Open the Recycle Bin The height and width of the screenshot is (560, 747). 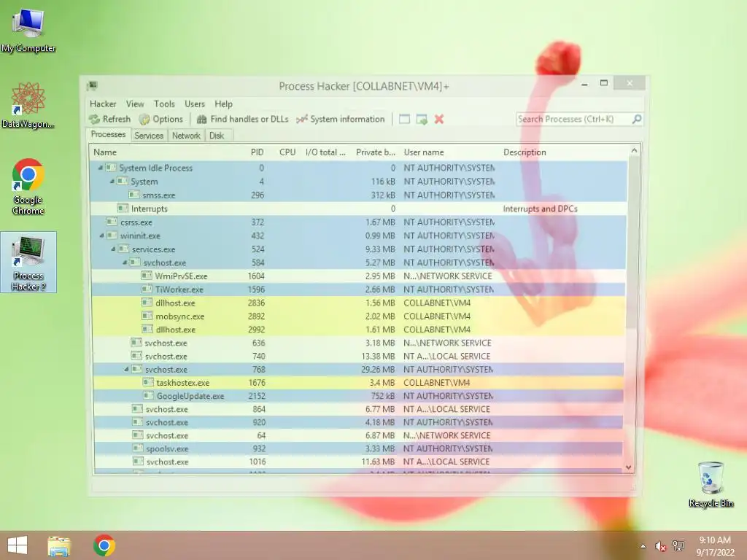click(711, 484)
